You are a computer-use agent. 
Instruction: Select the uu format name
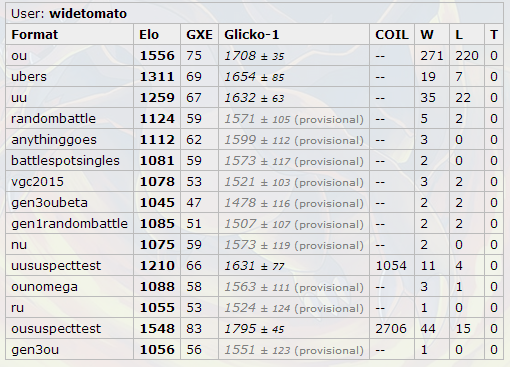pyautogui.click(x=19, y=98)
